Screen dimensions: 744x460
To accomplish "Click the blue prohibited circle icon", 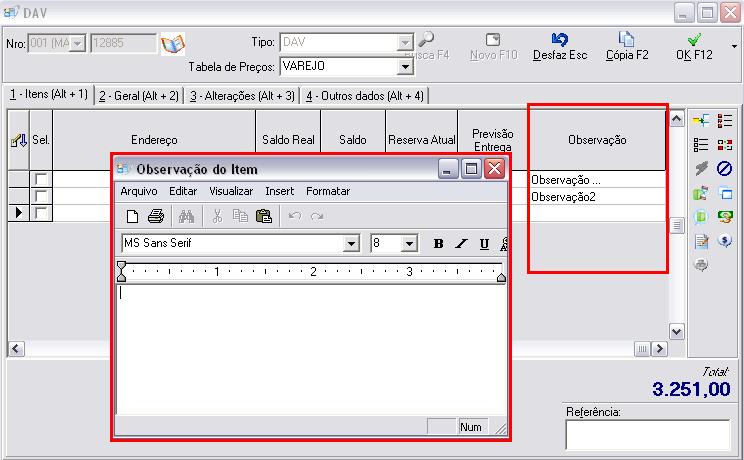I will tap(725, 169).
